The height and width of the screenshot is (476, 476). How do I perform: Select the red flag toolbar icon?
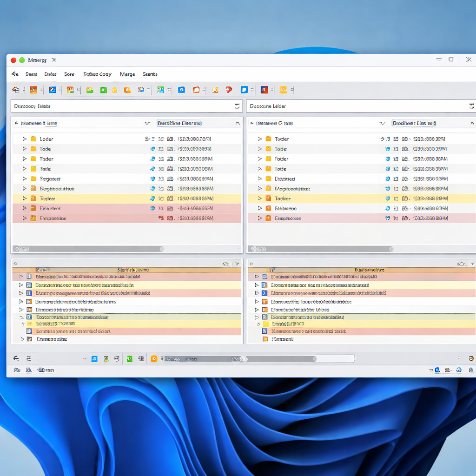pos(229,90)
